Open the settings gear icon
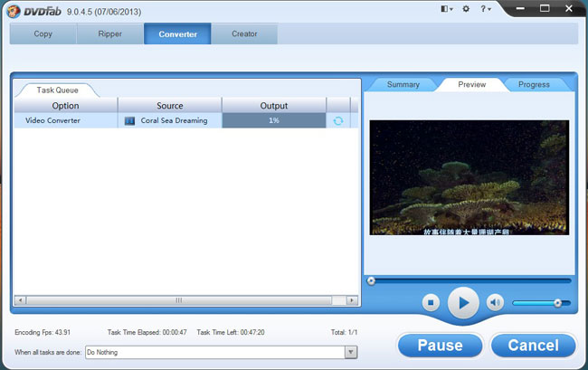This screenshot has height=370, width=588. click(466, 9)
